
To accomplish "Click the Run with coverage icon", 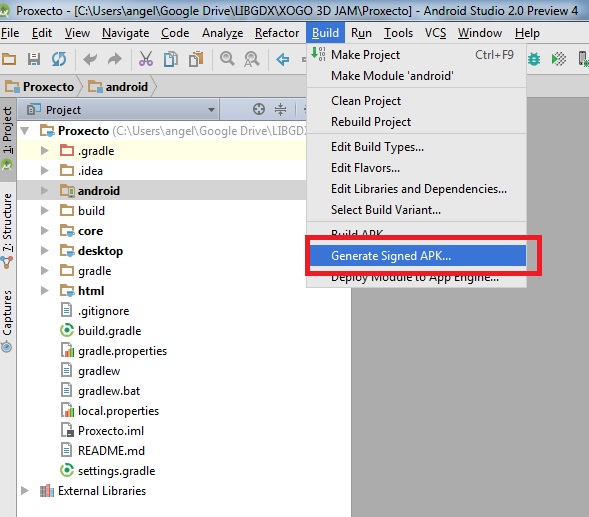I will tap(559, 59).
